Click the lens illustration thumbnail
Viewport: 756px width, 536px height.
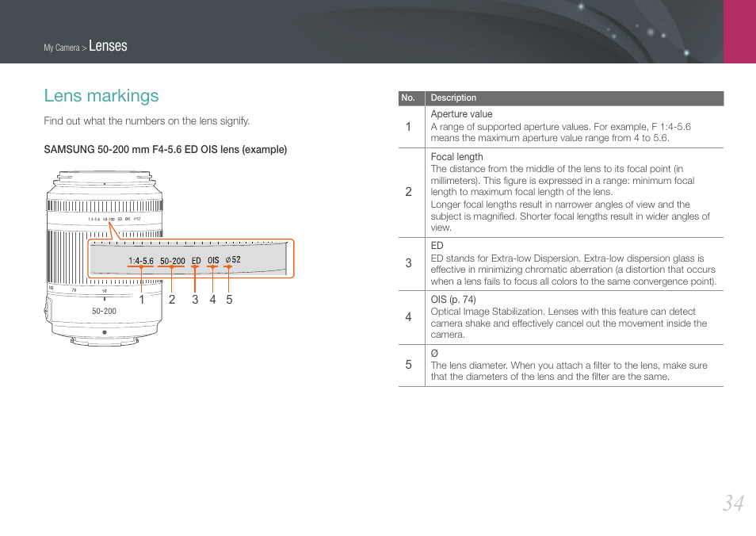tap(105, 258)
